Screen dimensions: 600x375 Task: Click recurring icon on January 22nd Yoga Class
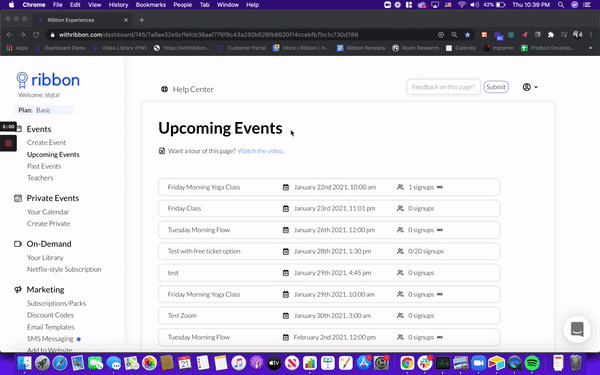pyautogui.click(x=440, y=187)
